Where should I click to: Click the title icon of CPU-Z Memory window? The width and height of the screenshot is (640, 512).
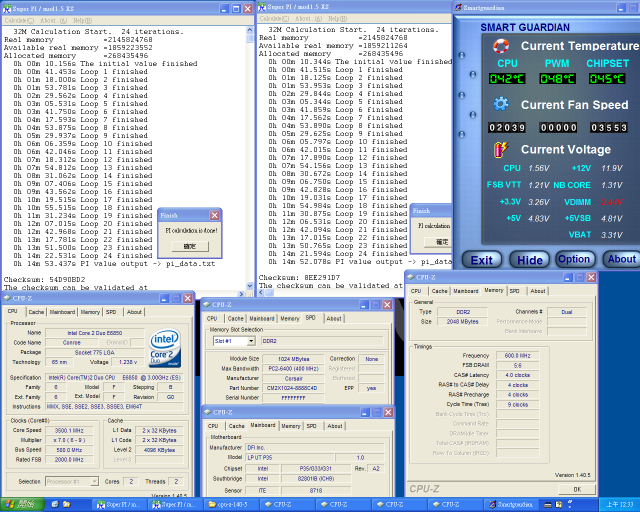coord(411,277)
